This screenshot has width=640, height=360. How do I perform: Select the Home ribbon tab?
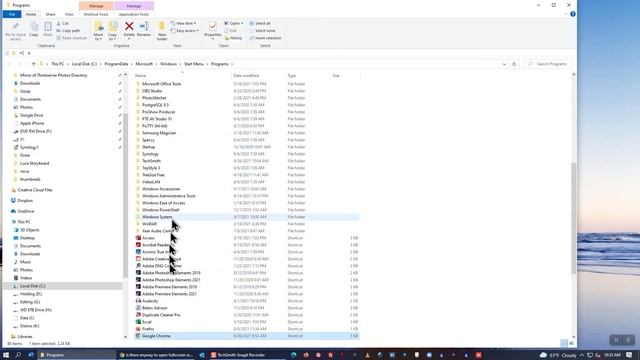tap(31, 14)
